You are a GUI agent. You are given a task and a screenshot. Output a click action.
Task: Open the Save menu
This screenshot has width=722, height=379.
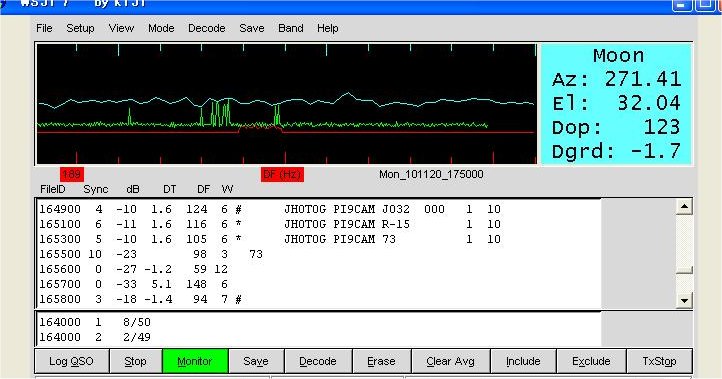point(251,28)
